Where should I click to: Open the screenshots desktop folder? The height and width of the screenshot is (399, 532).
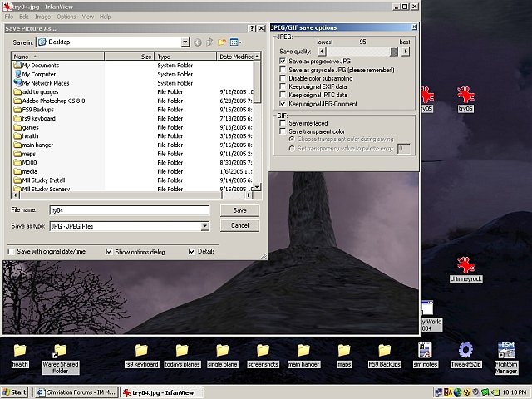pyautogui.click(x=263, y=351)
